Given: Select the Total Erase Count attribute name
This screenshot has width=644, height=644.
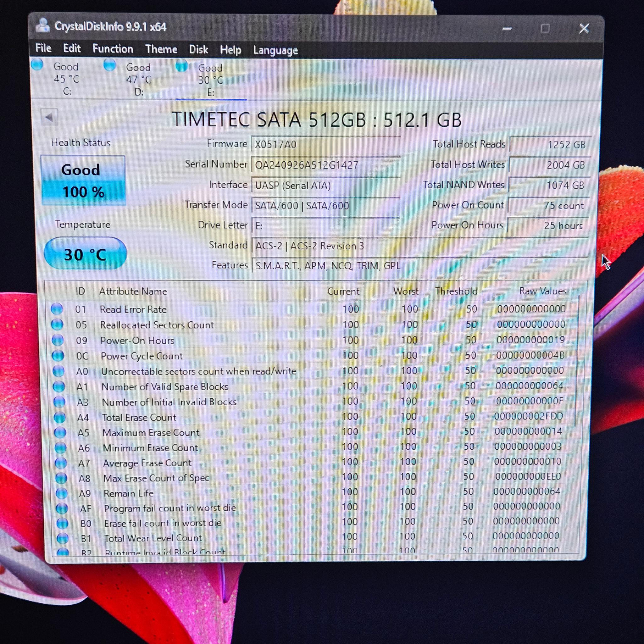Looking at the screenshot, I should coord(139,417).
